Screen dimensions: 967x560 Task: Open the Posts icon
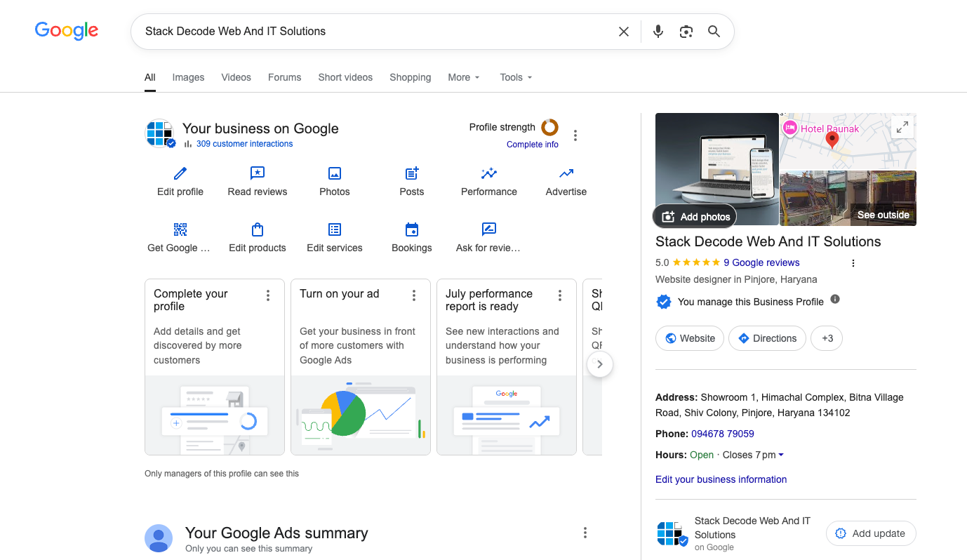tap(412, 173)
